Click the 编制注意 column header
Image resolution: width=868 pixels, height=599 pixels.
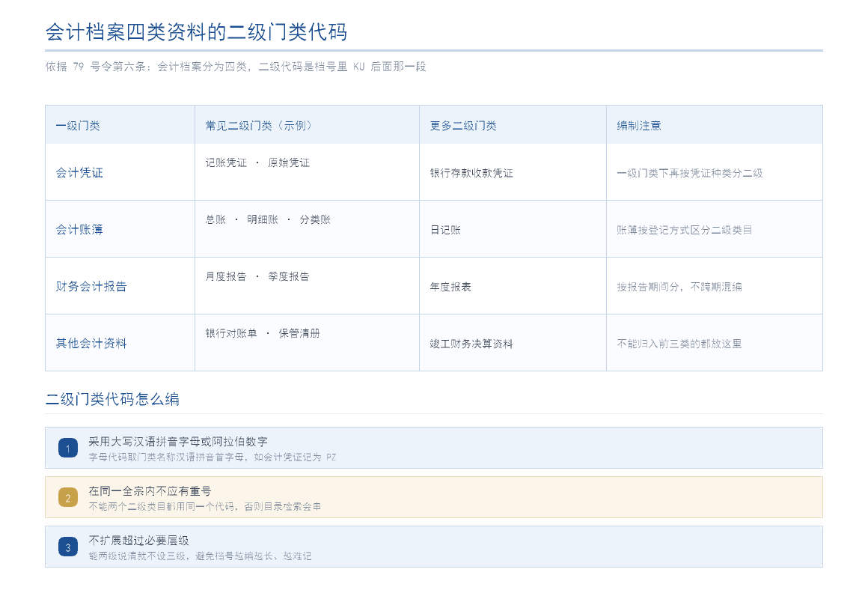pyautogui.click(x=639, y=126)
